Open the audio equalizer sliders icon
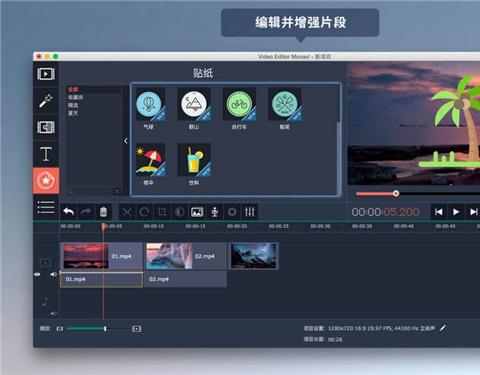The height and width of the screenshot is (375, 480). 250,212
